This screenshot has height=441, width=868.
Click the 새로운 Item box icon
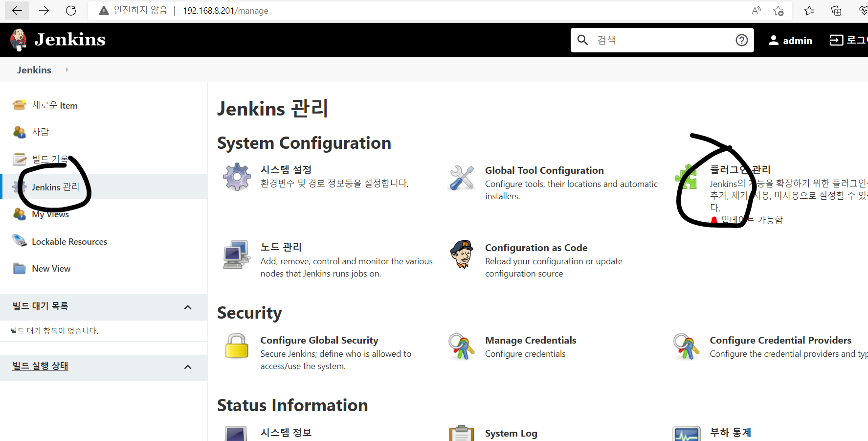(20, 105)
